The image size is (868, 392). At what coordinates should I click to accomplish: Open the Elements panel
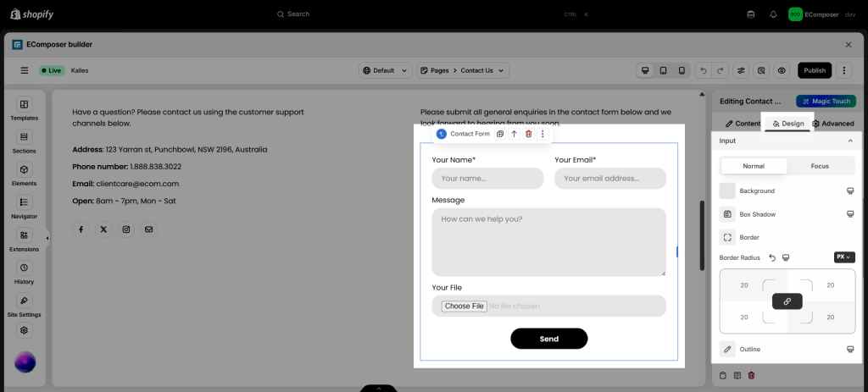click(24, 174)
